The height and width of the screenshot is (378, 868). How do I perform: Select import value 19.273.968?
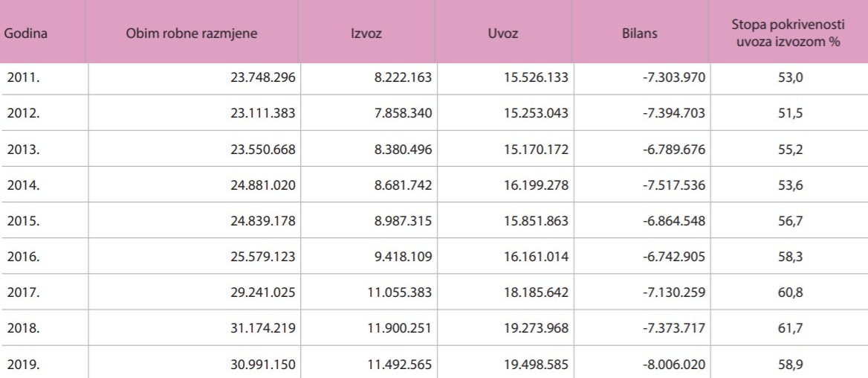pyautogui.click(x=536, y=329)
